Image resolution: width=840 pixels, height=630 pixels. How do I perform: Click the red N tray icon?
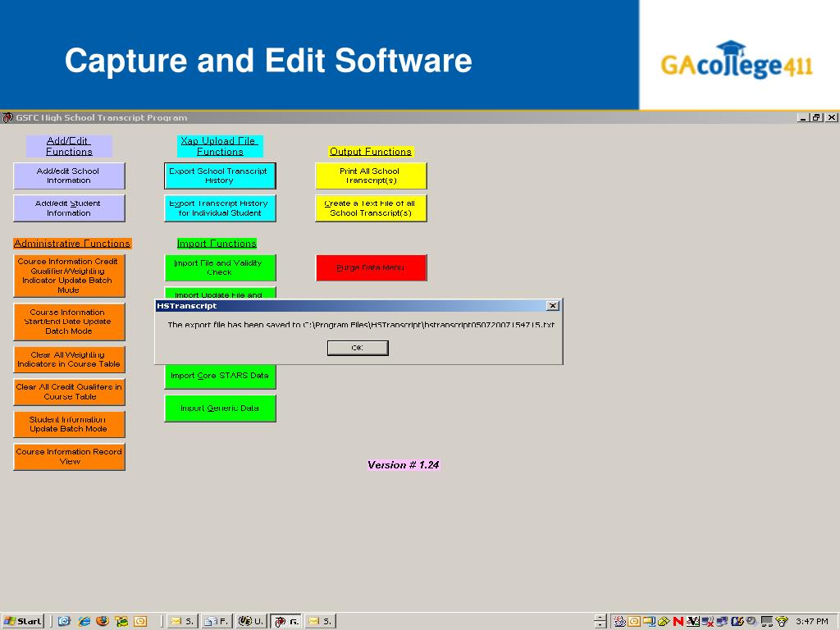coord(678,622)
